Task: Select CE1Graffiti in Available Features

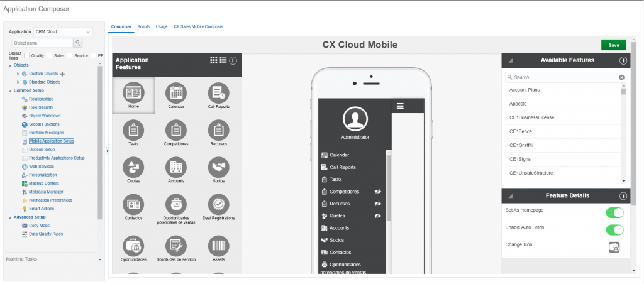Action: [563, 145]
